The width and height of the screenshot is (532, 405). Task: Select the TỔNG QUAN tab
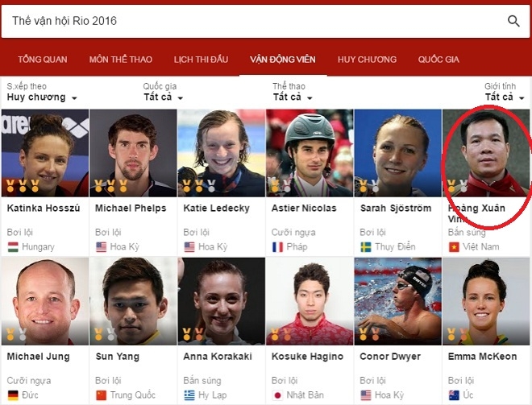point(43,60)
